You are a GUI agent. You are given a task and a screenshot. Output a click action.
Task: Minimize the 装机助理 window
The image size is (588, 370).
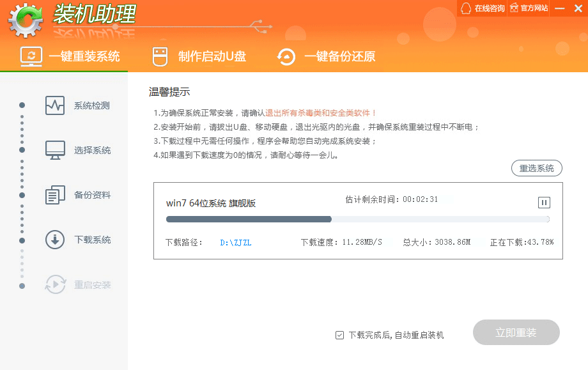(559, 8)
